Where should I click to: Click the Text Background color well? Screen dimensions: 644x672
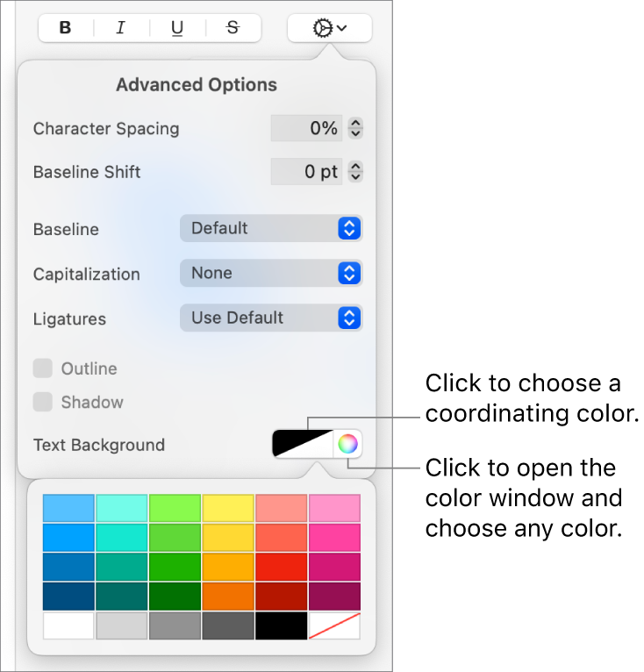click(x=304, y=444)
